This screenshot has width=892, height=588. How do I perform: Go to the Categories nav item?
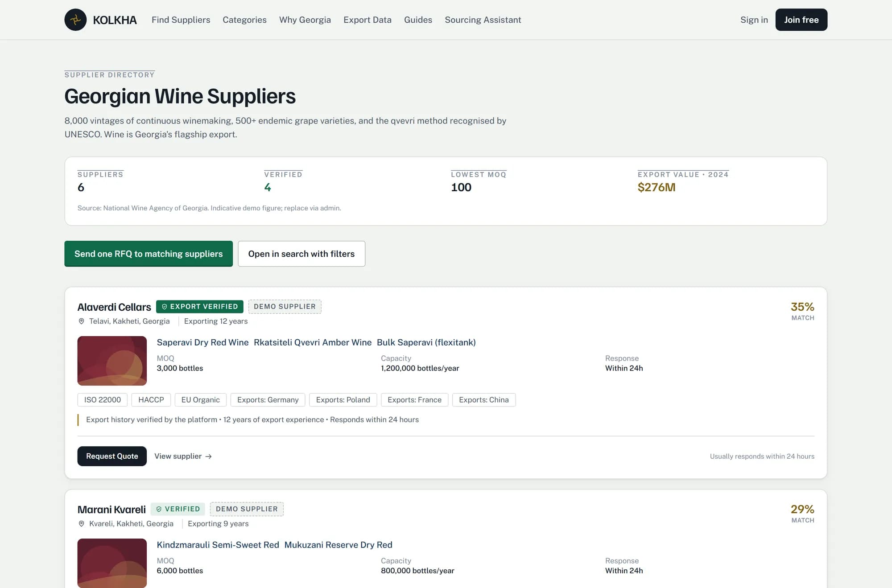pos(244,20)
